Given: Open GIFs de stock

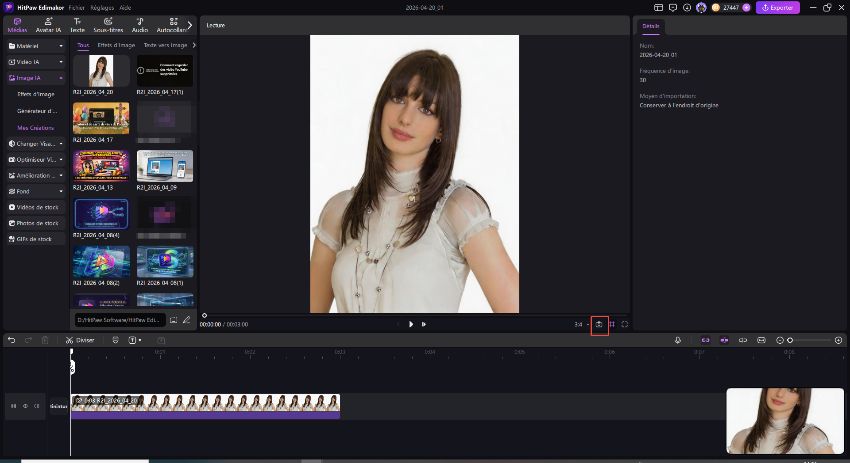Looking at the screenshot, I should pyautogui.click(x=36, y=239).
